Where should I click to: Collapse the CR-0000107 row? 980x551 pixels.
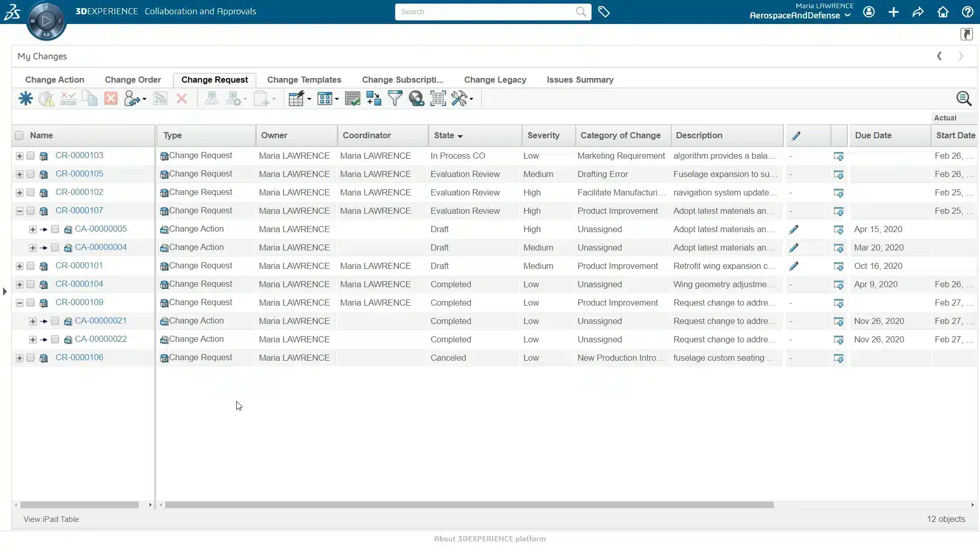19,211
